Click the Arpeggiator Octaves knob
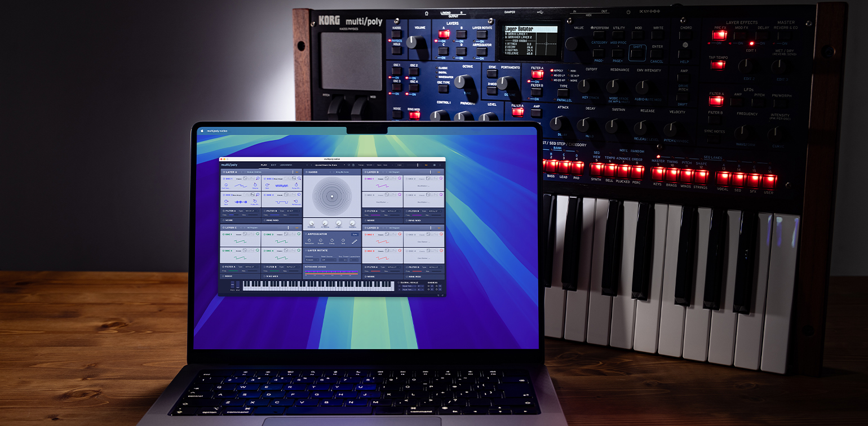Viewport: 868px width, 426px height. point(320,240)
